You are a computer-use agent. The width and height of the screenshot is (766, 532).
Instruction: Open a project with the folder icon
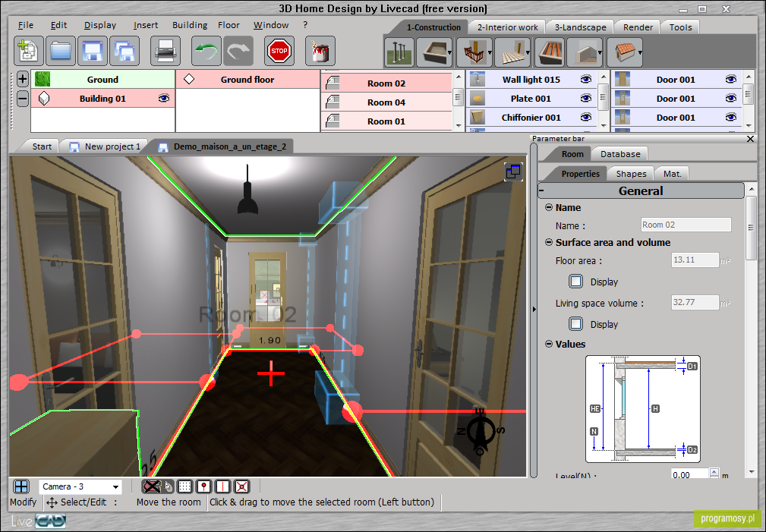pyautogui.click(x=61, y=51)
